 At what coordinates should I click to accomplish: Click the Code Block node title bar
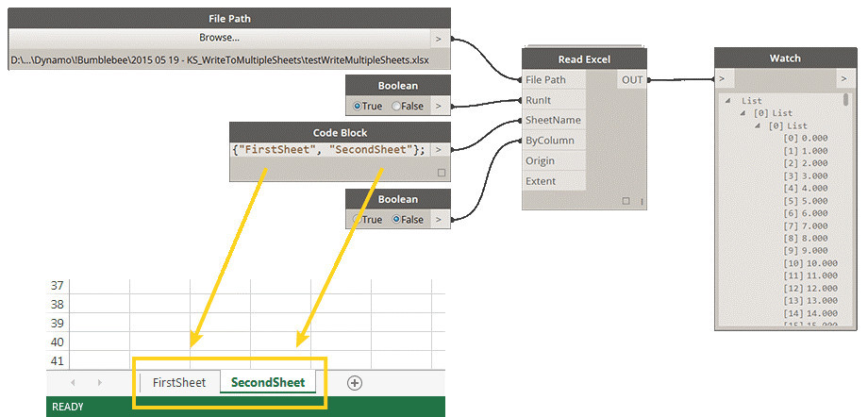[x=340, y=133]
